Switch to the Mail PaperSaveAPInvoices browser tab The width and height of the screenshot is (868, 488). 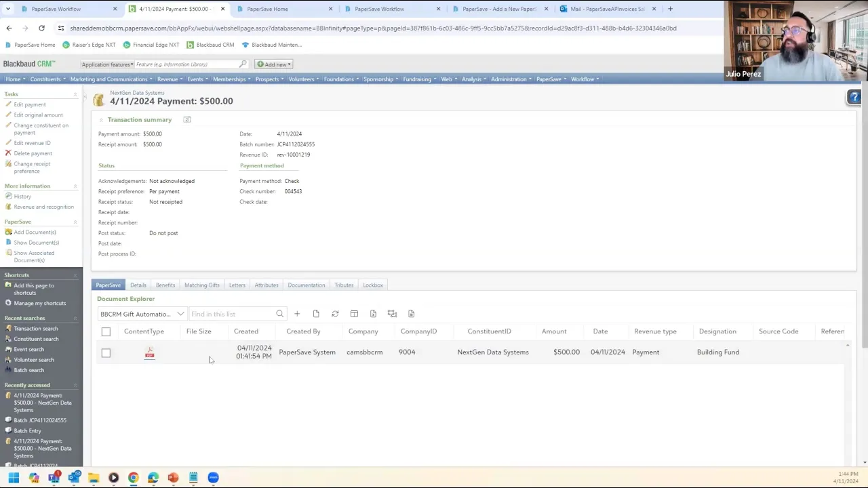(x=608, y=9)
